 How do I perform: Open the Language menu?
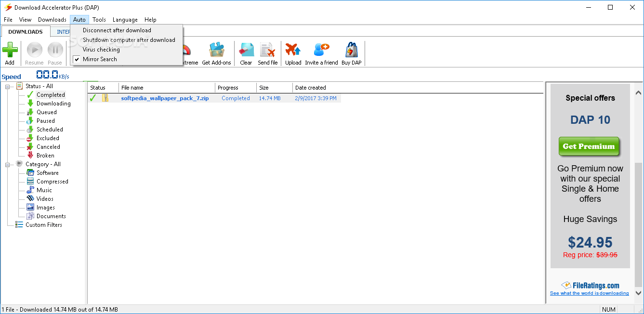125,20
